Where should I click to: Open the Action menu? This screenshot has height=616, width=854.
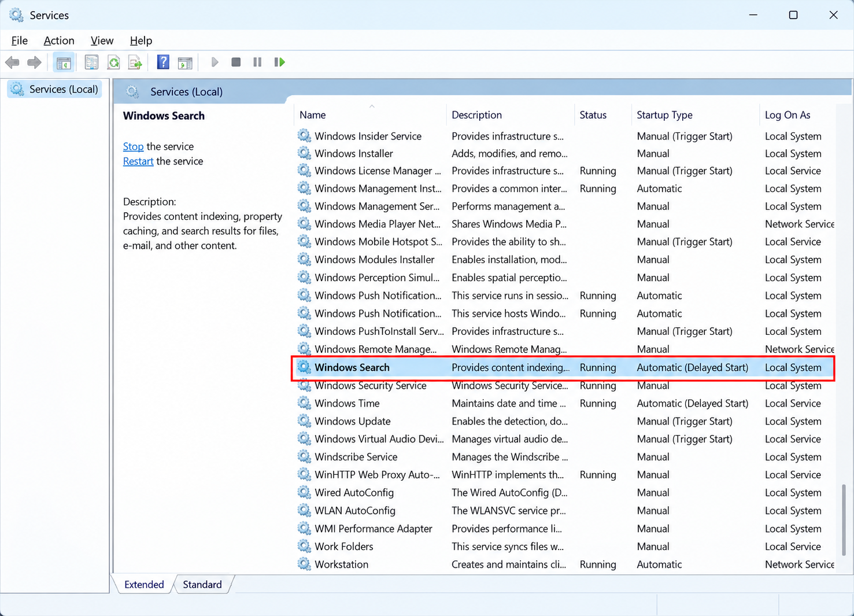(59, 40)
